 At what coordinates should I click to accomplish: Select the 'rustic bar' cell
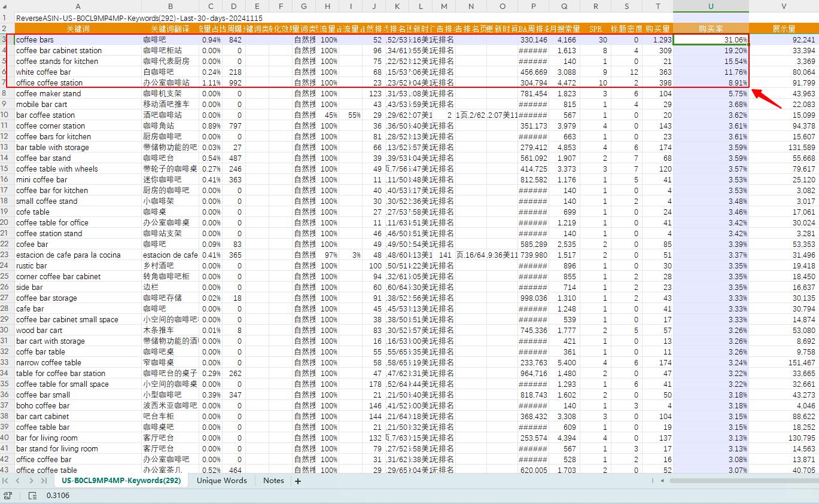pyautogui.click(x=78, y=265)
